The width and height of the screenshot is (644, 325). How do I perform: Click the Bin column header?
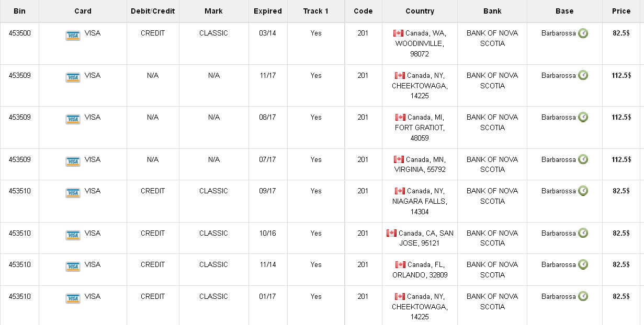(x=19, y=11)
